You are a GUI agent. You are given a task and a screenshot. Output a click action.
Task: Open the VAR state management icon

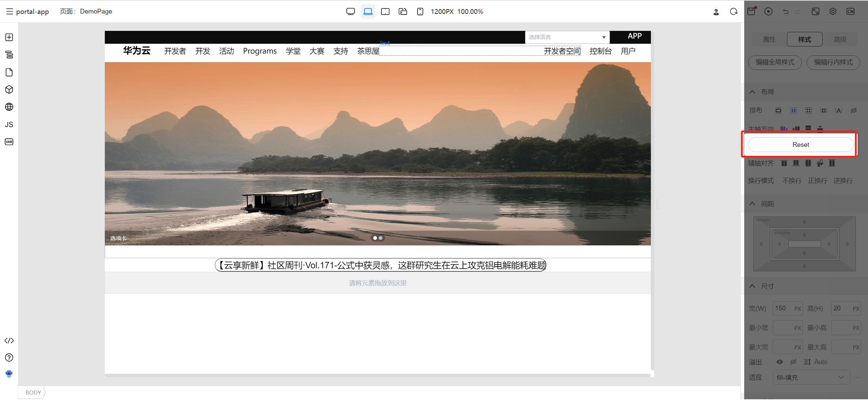9,142
